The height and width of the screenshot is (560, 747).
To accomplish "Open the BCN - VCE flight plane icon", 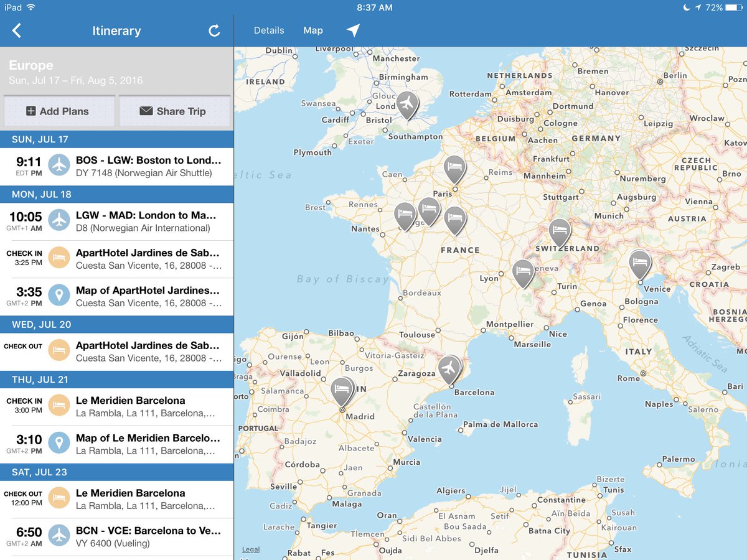I will (x=59, y=536).
